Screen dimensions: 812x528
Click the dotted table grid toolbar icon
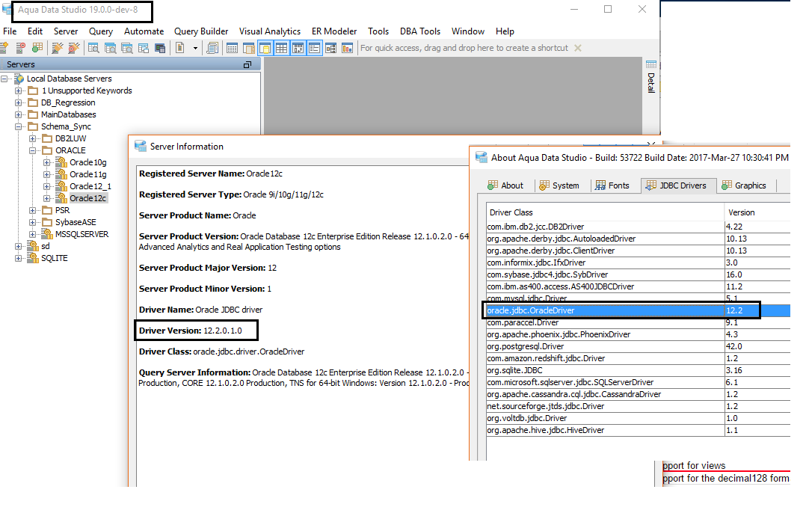point(232,48)
